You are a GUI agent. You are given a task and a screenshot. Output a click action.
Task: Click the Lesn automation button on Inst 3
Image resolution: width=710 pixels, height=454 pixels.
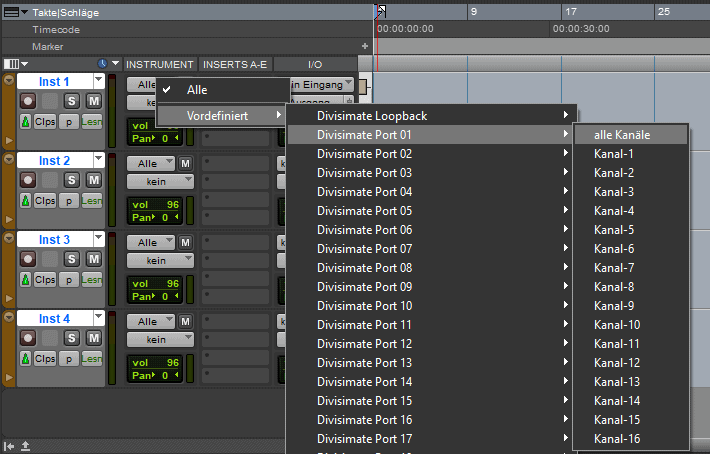point(92,280)
